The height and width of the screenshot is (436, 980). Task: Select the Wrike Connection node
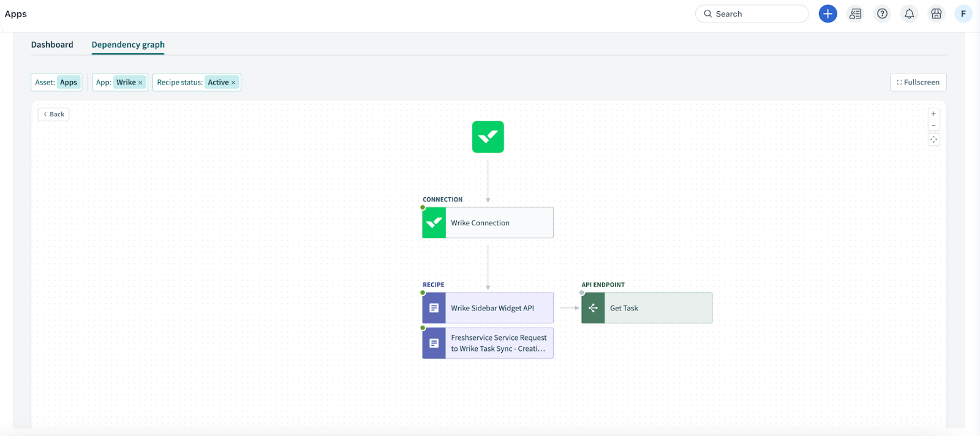488,223
